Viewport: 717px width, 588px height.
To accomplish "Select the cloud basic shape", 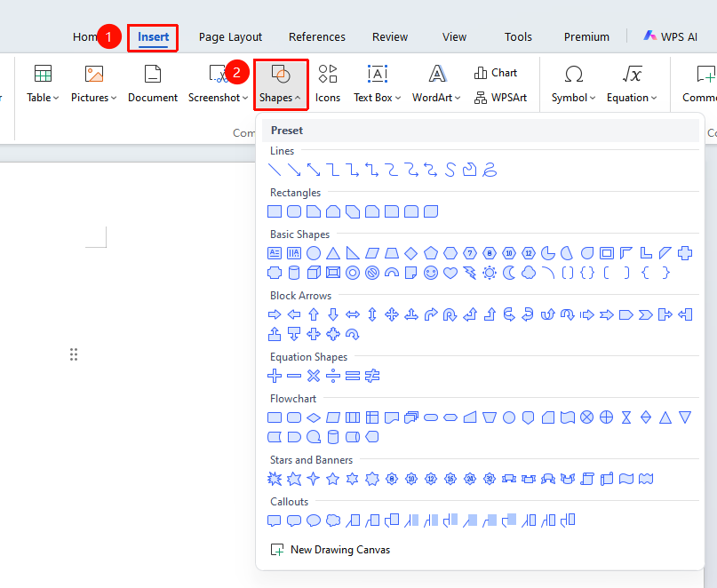I will pos(529,273).
